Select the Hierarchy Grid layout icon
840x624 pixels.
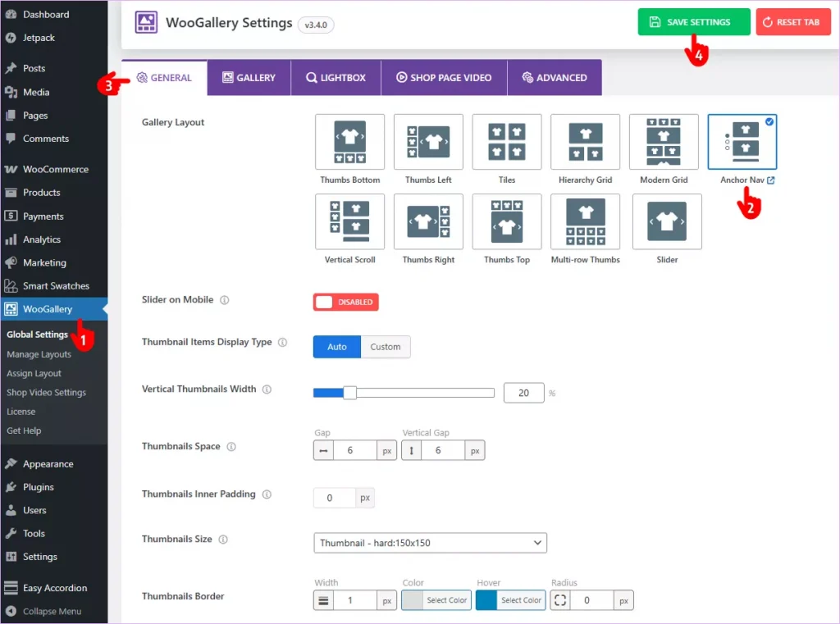tap(585, 142)
